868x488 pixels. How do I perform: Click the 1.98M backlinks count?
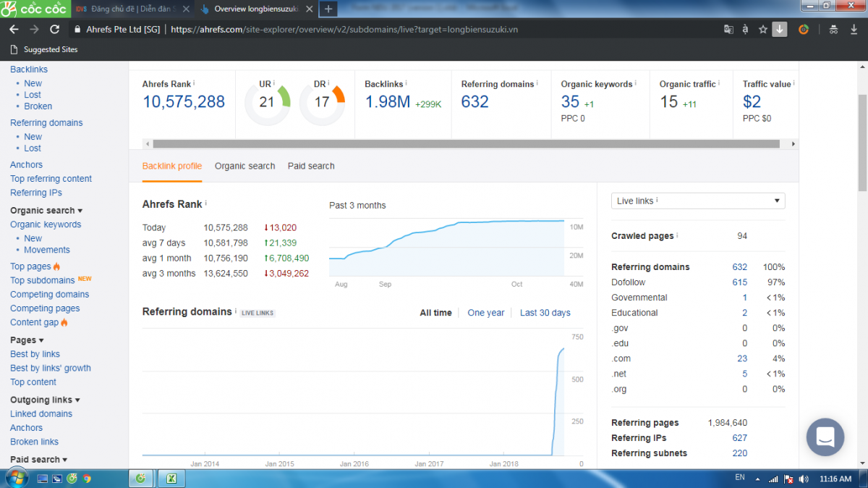tap(387, 102)
